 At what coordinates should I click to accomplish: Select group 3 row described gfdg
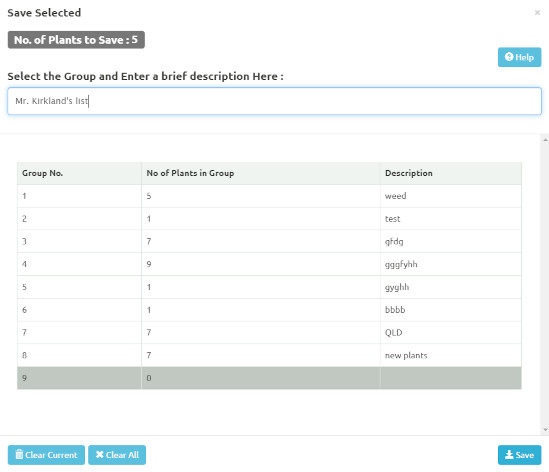click(269, 242)
